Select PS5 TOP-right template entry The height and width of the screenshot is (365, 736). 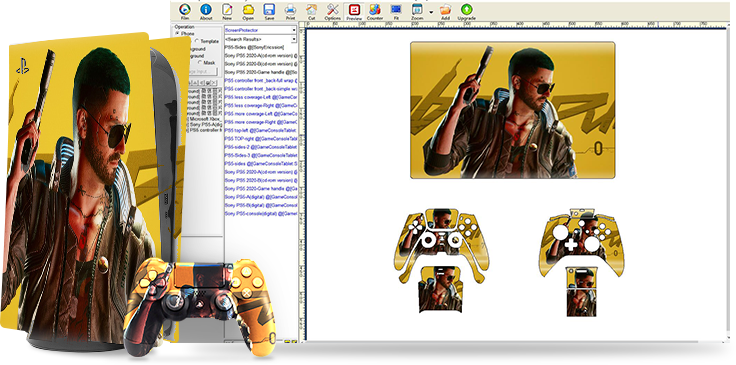click(261, 139)
